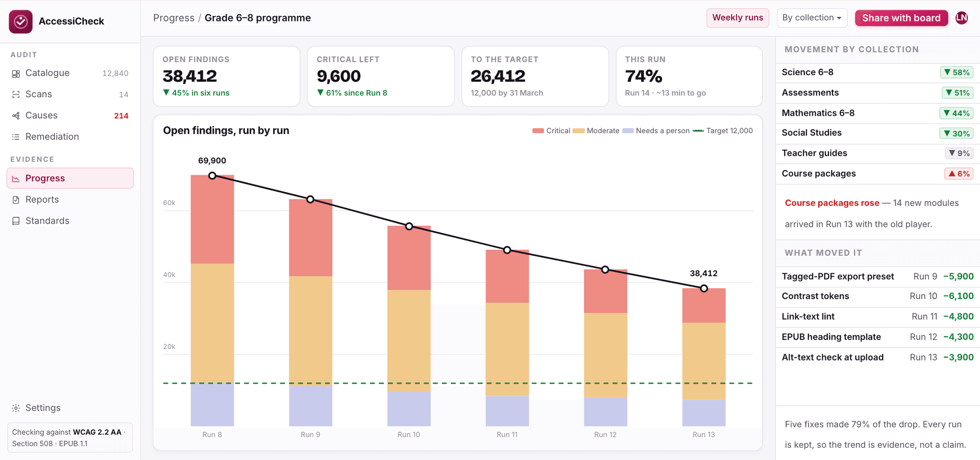The image size is (980, 460).
Task: Select the Assessments collection row
Action: 877,93
